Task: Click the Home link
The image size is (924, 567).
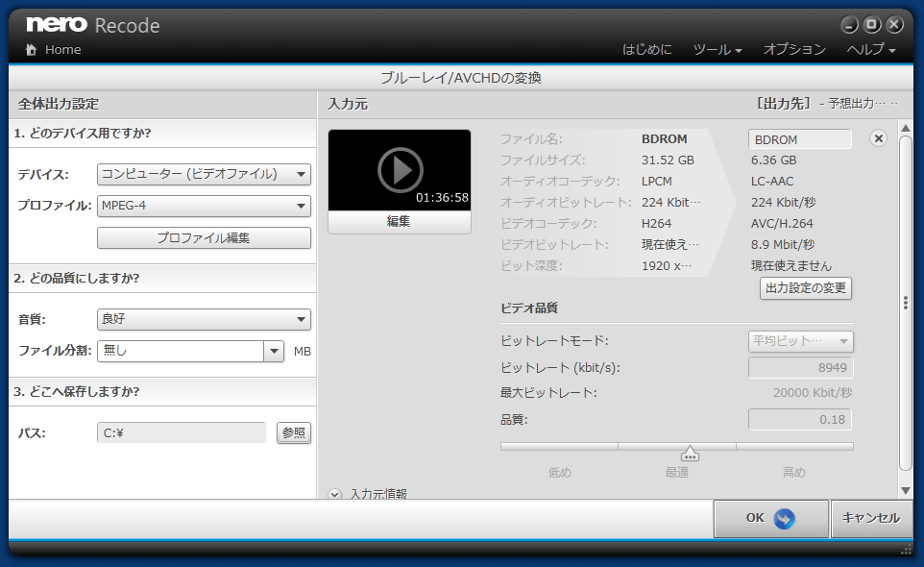Action: tap(63, 50)
